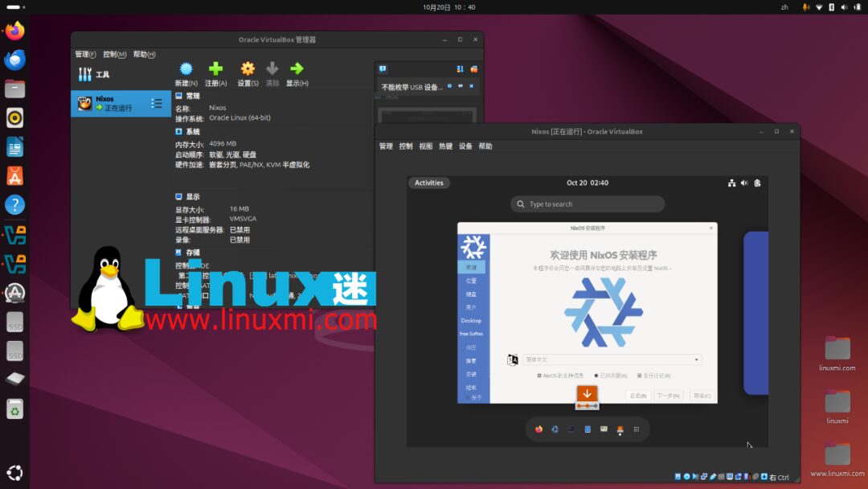The image size is (868, 489).
Task: Click the Activities button in the guest
Action: pyautogui.click(x=429, y=183)
